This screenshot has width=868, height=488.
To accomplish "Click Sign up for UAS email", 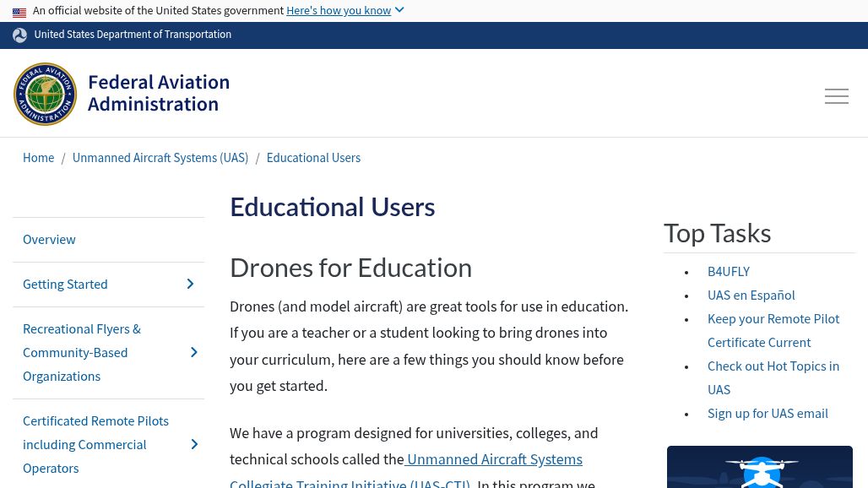I will coord(768,414).
